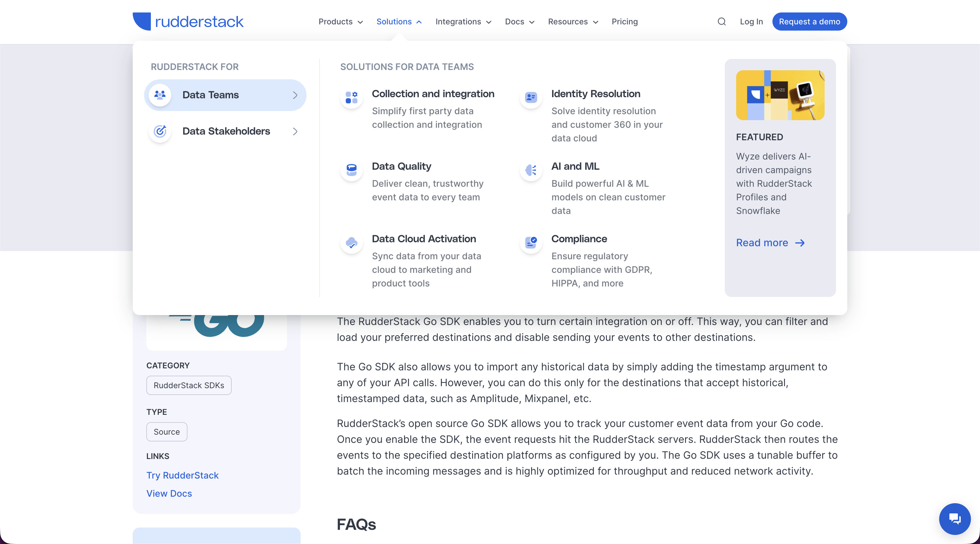
Task: Open the View Docs link
Action: pos(169,494)
